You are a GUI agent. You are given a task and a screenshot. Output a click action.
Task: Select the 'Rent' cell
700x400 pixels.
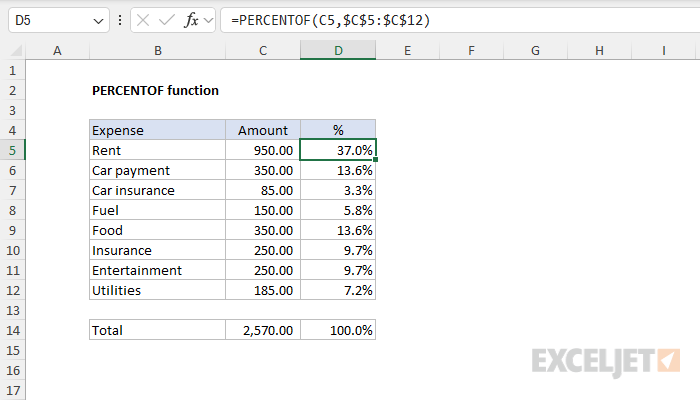pyautogui.click(x=158, y=150)
